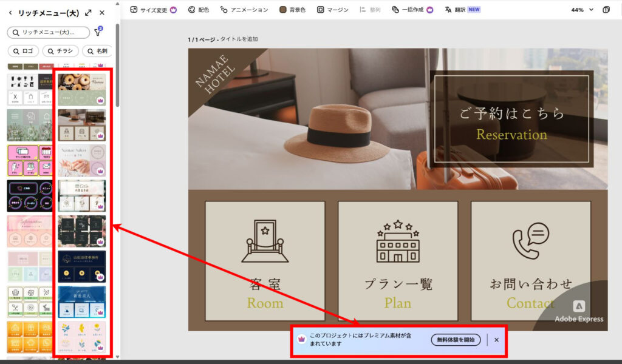Click the リッチメニュー(大) search field

(x=49, y=32)
